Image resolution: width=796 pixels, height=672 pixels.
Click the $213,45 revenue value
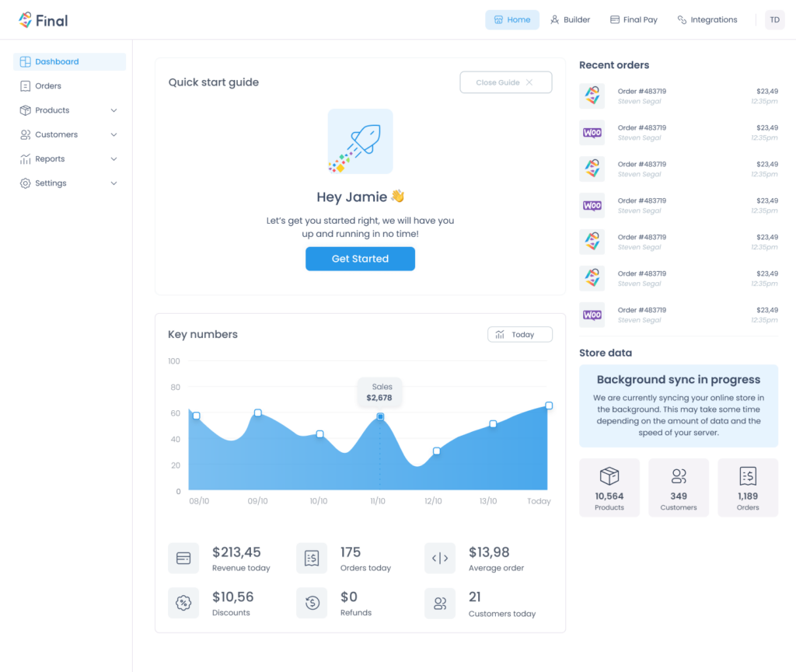coord(236,552)
